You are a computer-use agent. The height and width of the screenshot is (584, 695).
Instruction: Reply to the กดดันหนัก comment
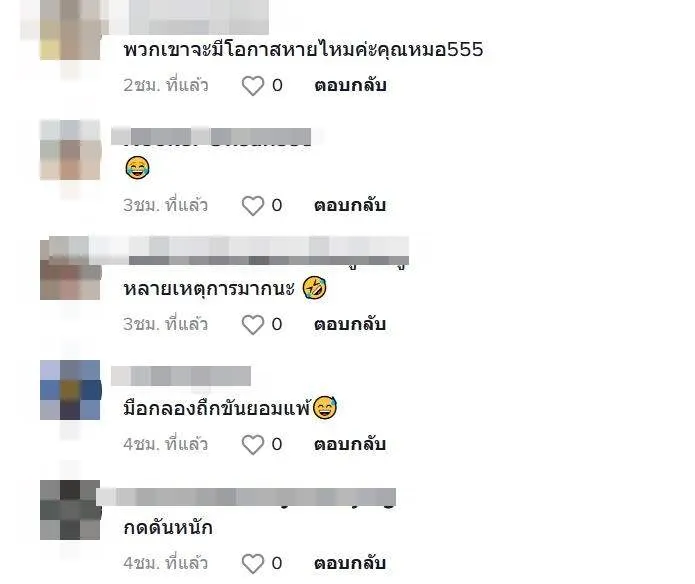[350, 564]
